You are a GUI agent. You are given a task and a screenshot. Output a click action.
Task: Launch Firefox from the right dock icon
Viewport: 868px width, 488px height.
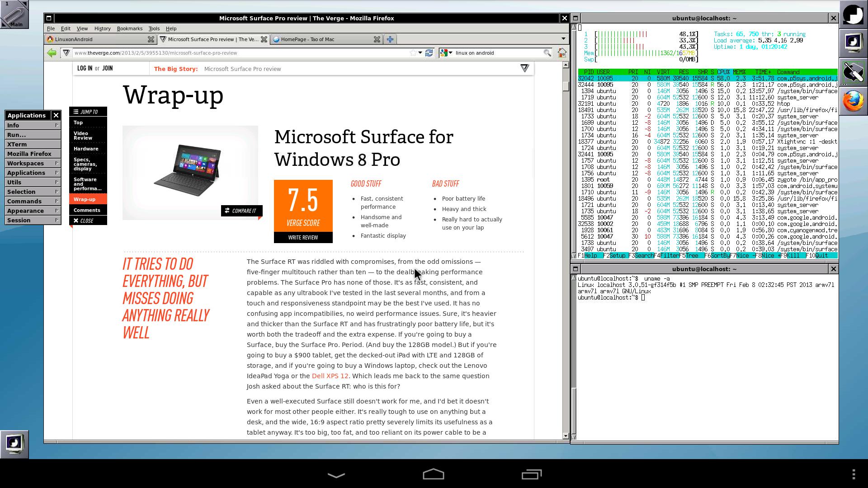click(x=853, y=101)
